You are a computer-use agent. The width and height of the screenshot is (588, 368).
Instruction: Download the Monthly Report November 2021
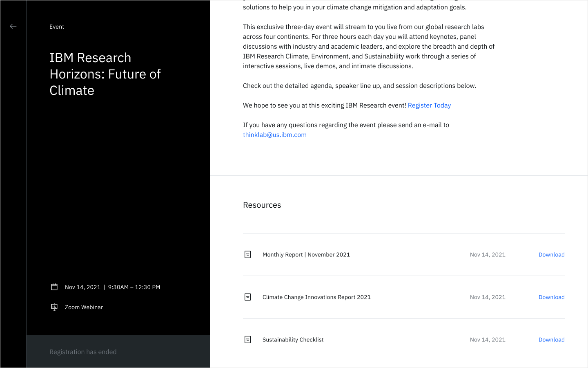pyautogui.click(x=551, y=254)
